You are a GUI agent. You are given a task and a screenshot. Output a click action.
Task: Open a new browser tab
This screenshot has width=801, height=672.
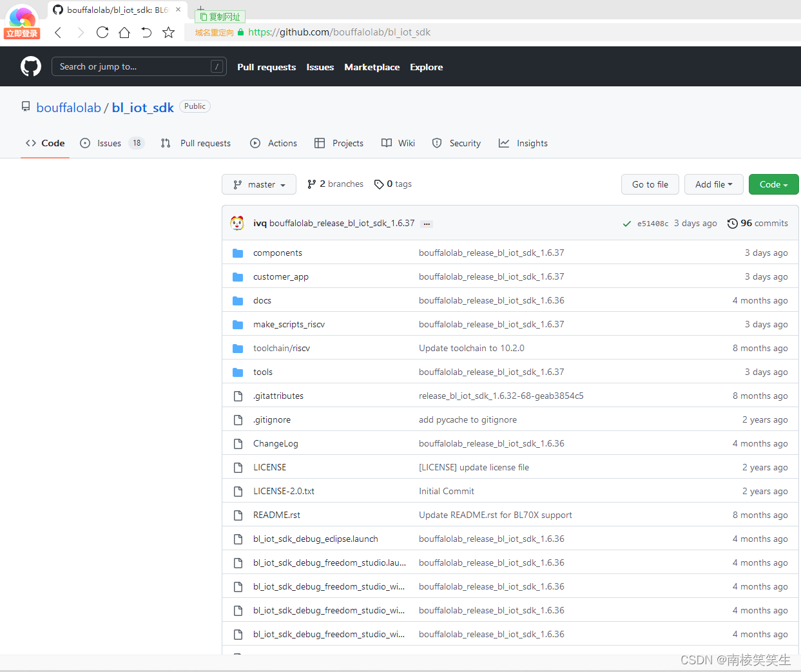coord(200,9)
